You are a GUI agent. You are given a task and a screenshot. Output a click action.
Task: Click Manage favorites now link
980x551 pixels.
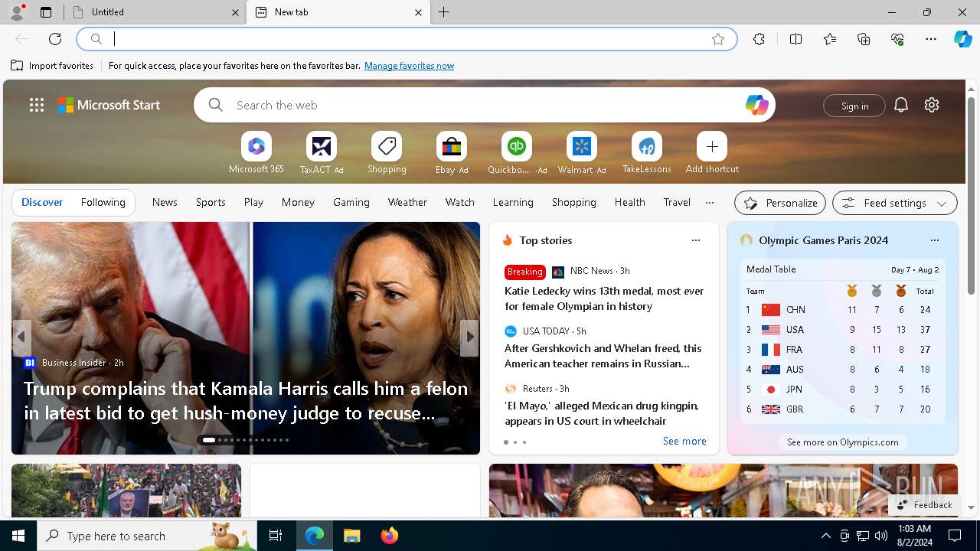click(x=409, y=66)
